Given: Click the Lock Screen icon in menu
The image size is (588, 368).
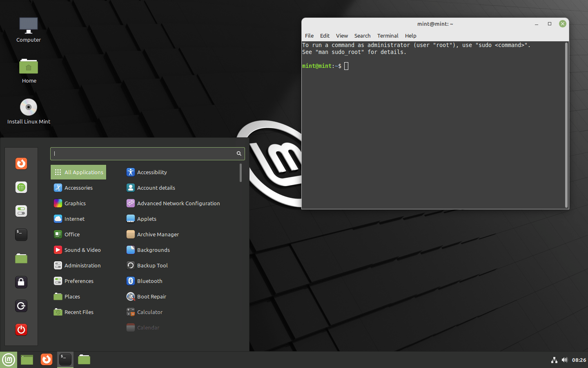Looking at the screenshot, I should coord(21,282).
